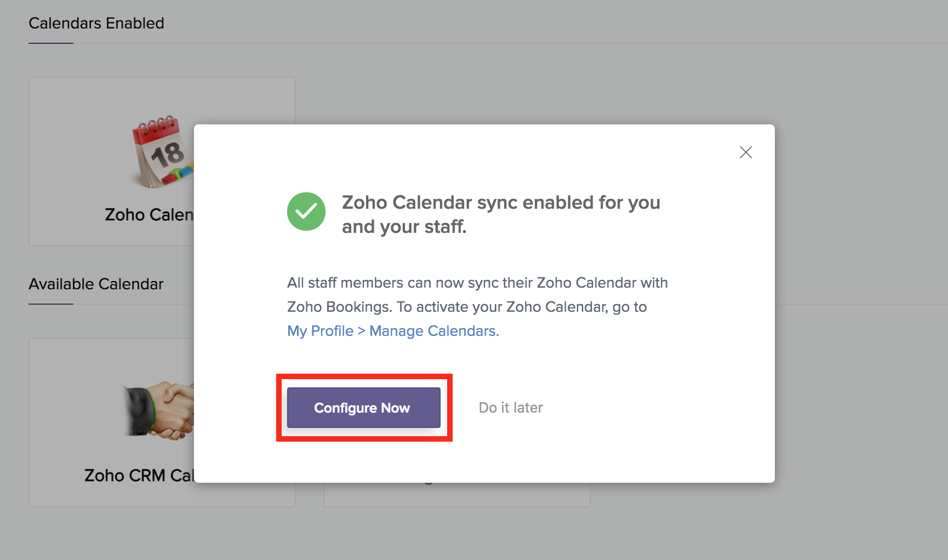Click the partially hidden card beside Zoho CRM
Screen dimensions: 948x560
456,495
